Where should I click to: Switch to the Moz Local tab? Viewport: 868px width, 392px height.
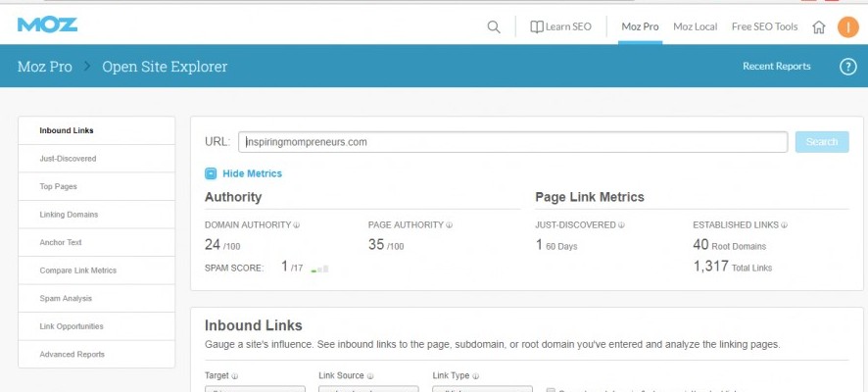(696, 26)
